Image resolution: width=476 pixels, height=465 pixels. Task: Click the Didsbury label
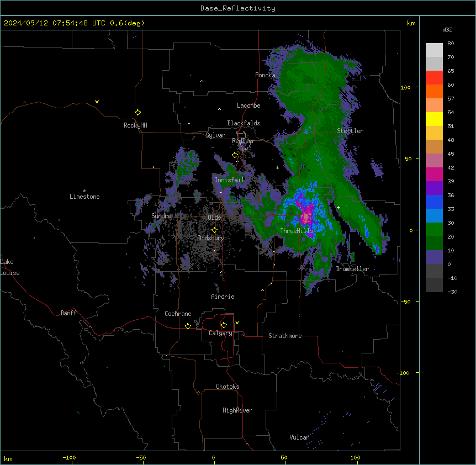click(211, 238)
